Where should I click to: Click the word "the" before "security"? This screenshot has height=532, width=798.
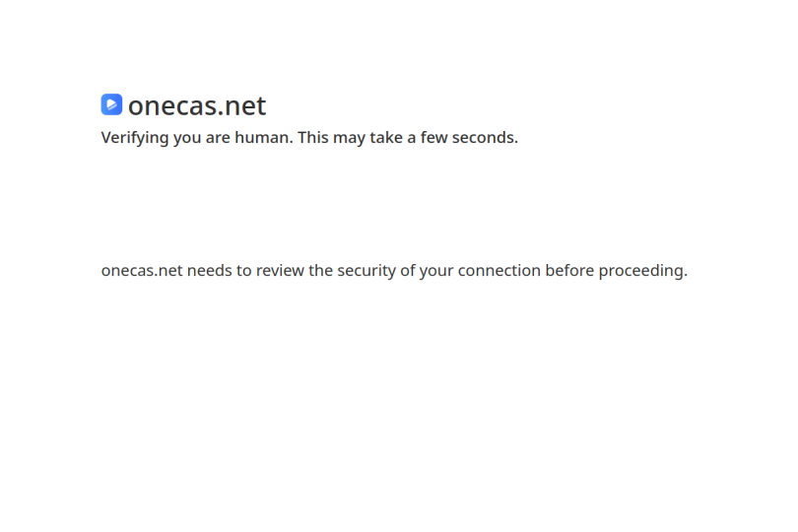pyautogui.click(x=320, y=270)
